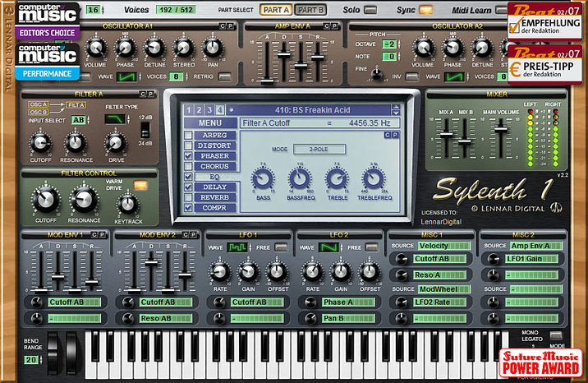Disable the Phaser effect checkbox
The width and height of the screenshot is (588, 383).
tap(188, 156)
